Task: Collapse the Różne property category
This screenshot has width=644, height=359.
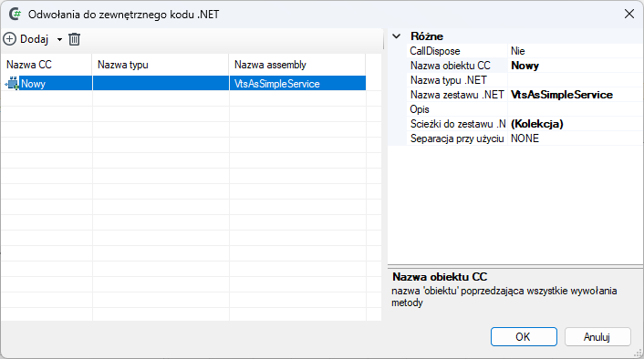Action: (396, 36)
